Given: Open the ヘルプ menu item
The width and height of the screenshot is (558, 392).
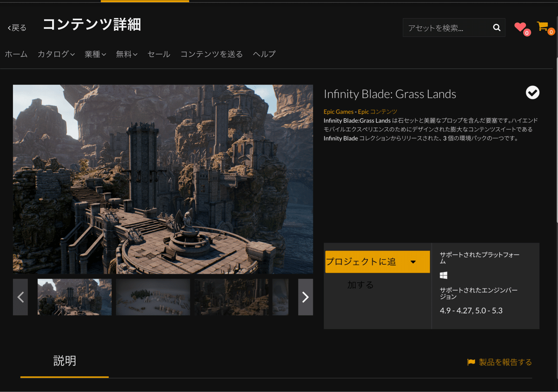Looking at the screenshot, I should point(263,54).
